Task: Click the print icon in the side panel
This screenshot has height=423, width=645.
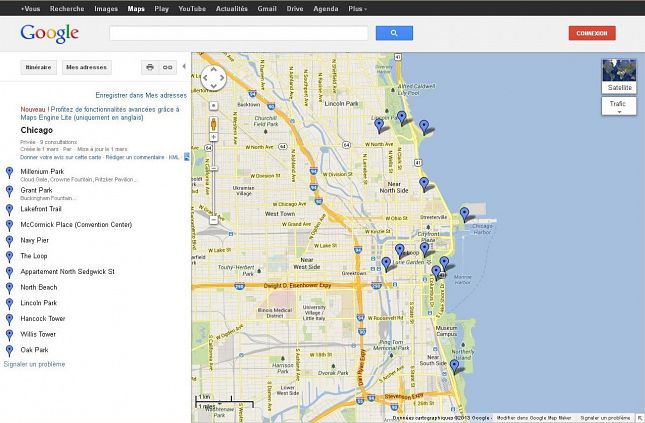Action: pos(150,67)
